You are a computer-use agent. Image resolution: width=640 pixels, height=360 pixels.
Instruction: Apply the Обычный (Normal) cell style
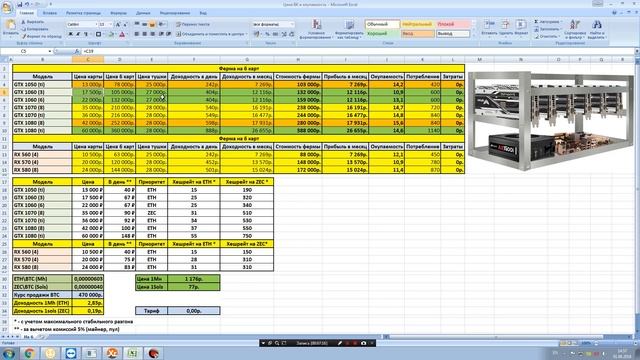tap(382, 24)
